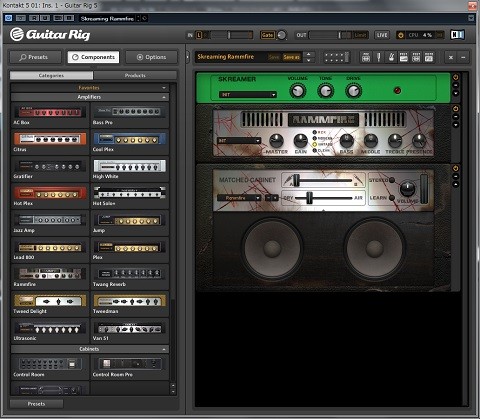Screen dimensions: 480x419
Task: Switch to Products view
Action: pos(135,76)
